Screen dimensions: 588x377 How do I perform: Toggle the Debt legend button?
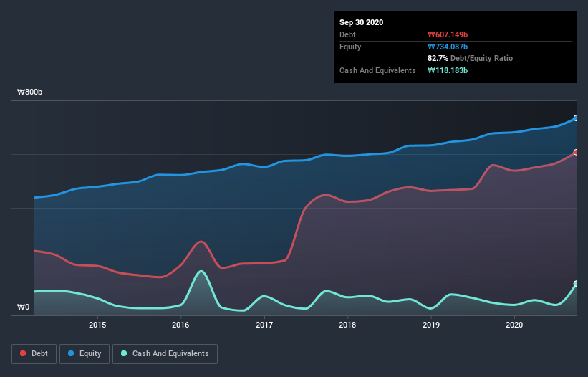pyautogui.click(x=34, y=354)
